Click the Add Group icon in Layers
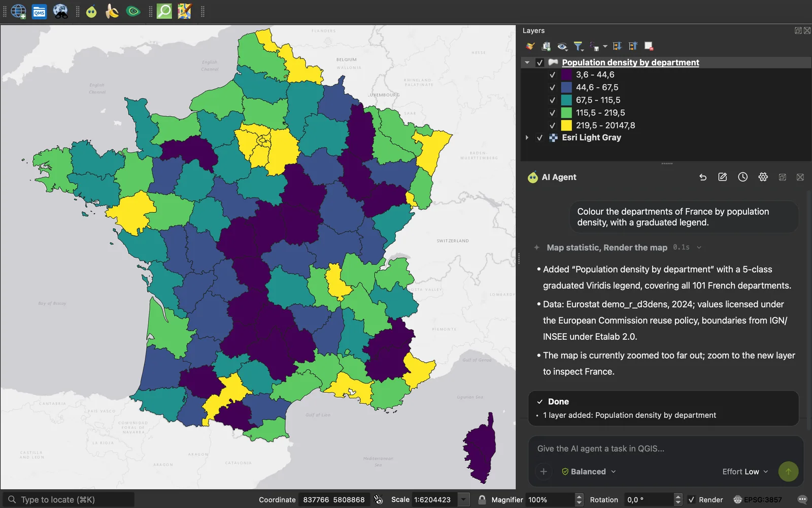The width and height of the screenshot is (812, 508). point(546,46)
